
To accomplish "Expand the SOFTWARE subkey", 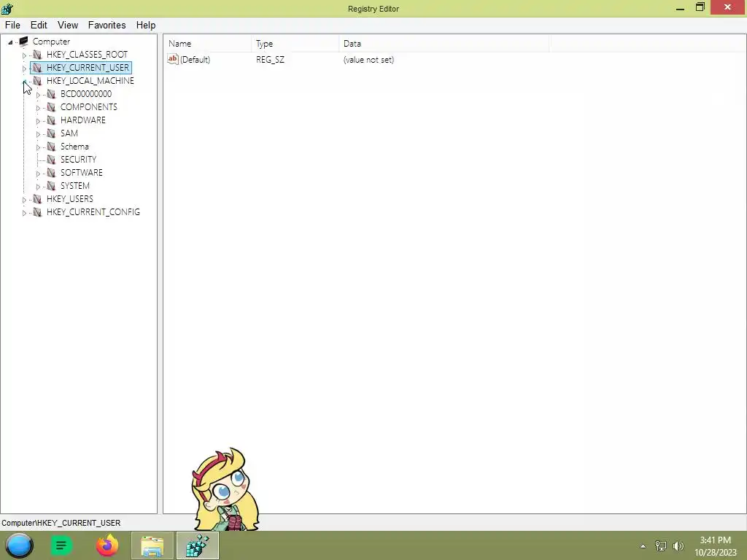I will (x=38, y=174).
